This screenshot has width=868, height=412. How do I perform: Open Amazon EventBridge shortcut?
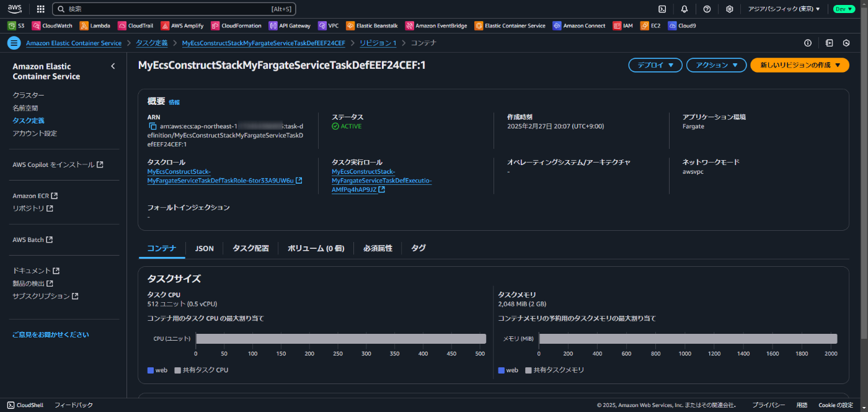436,26
